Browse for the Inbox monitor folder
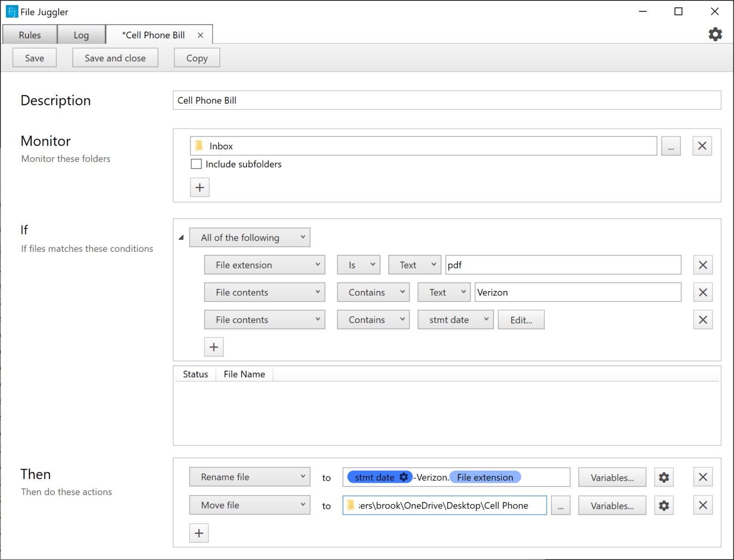 tap(670, 146)
